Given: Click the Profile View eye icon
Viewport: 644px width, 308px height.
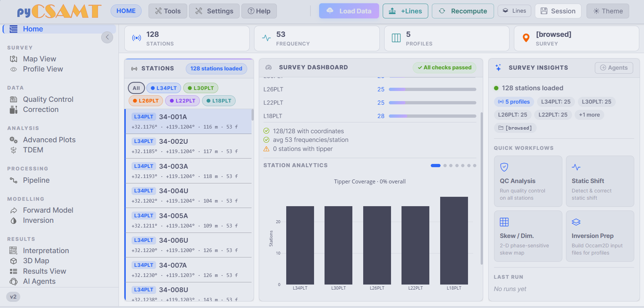Looking at the screenshot, I should (x=13, y=69).
